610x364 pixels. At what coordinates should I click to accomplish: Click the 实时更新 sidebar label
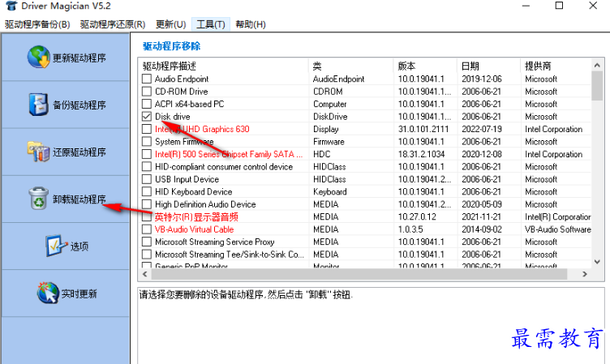79,293
